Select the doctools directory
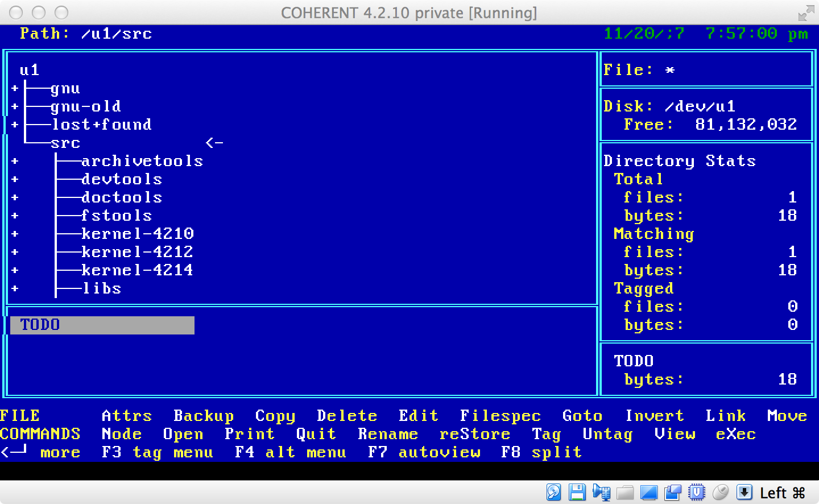Screen dimensions: 819x504 coord(122,197)
